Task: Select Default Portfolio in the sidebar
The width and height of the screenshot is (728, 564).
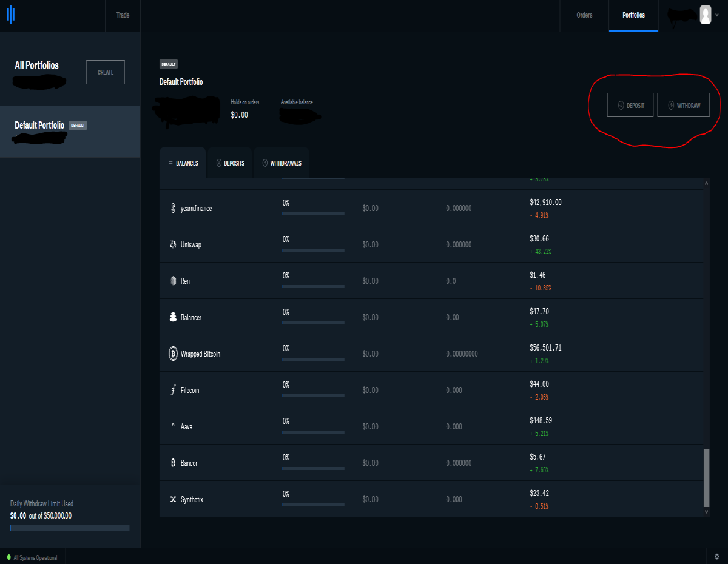Action: tap(70, 132)
